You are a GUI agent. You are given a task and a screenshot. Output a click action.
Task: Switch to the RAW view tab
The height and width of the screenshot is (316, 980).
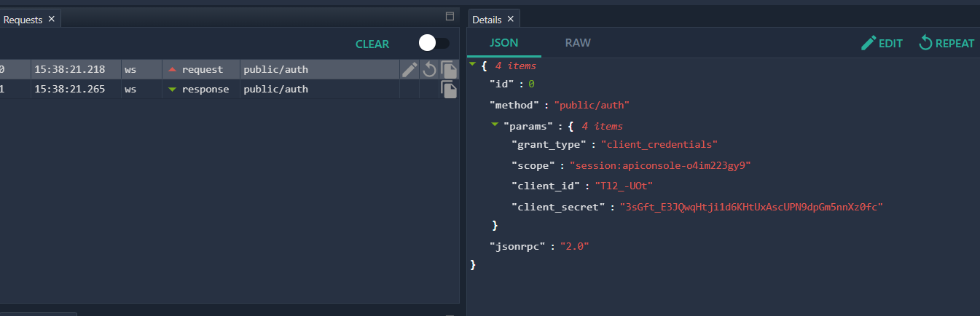tap(578, 43)
